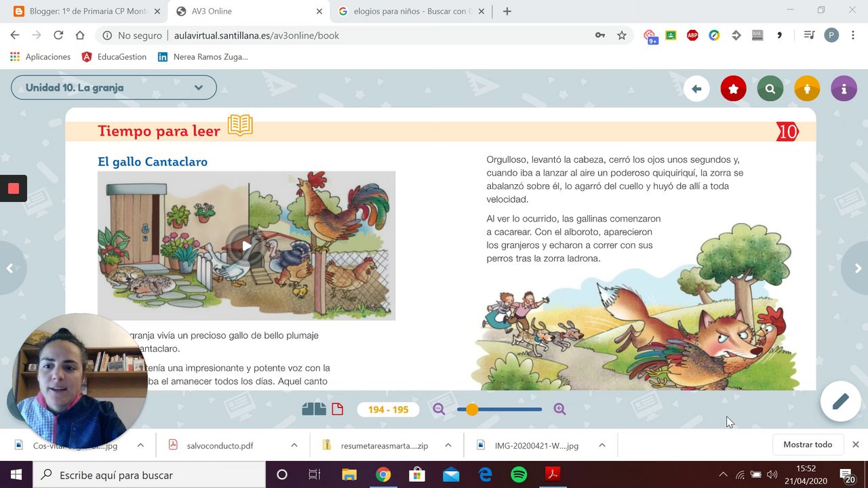Expand options for IMG-20200421 jpg download
Viewport: 868px width, 488px height.
602,445
